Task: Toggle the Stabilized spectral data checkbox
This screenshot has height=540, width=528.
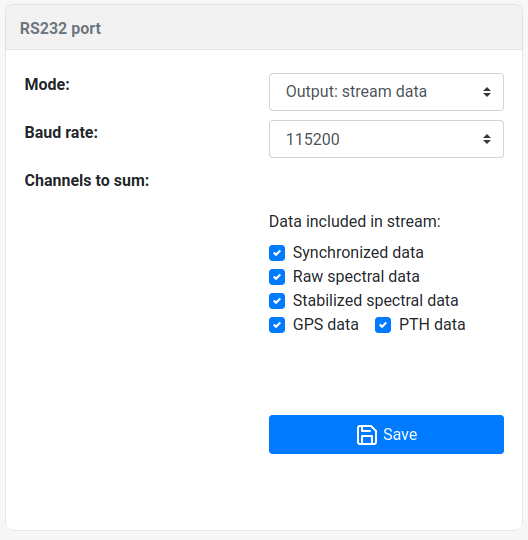Action: point(277,301)
